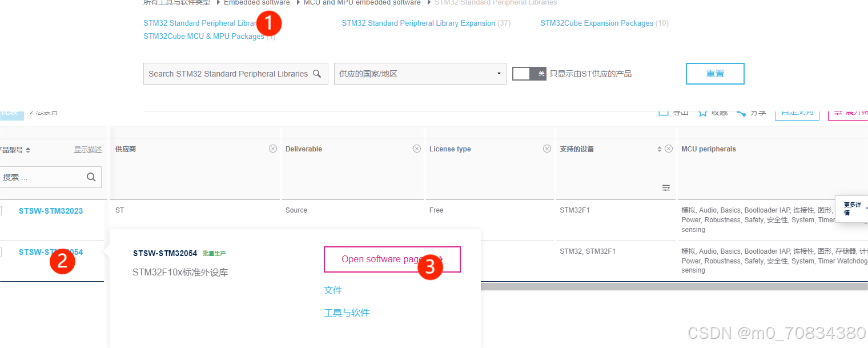This screenshot has height=348, width=868.
Task: Click the 批量生产 status badge in the popup
Action: 214,253
